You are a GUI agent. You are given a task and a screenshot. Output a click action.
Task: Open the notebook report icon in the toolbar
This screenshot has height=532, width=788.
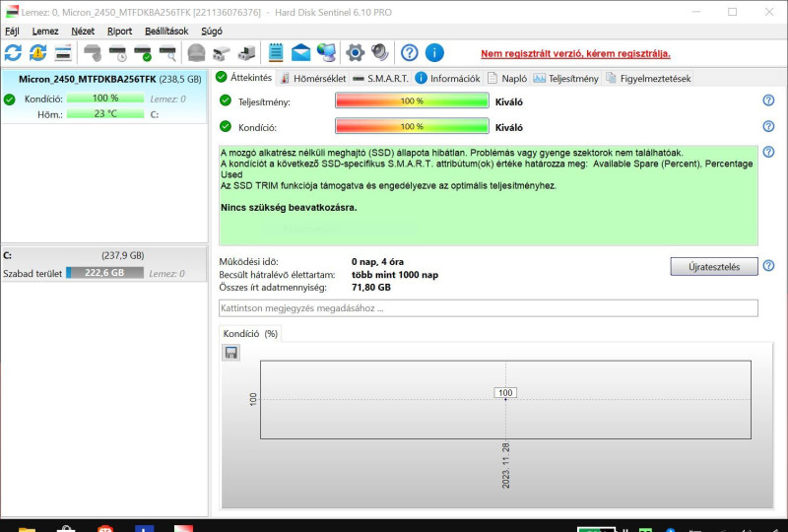pos(276,52)
